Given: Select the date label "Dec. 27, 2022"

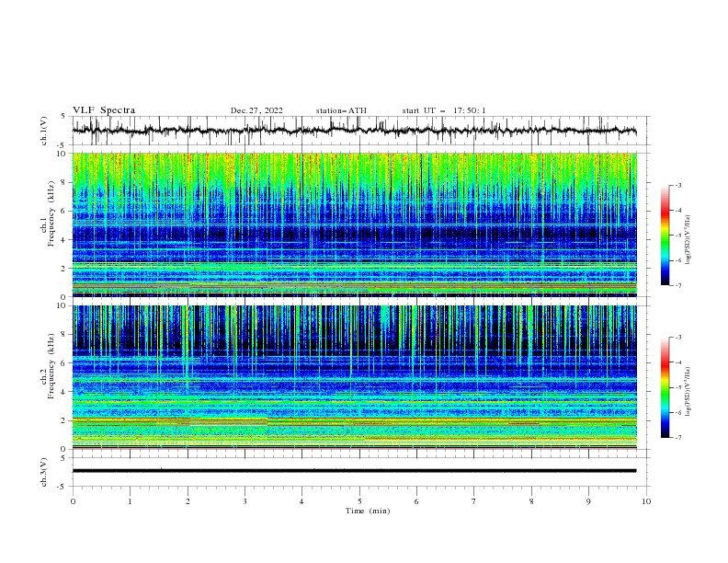Looking at the screenshot, I should tap(256, 110).
